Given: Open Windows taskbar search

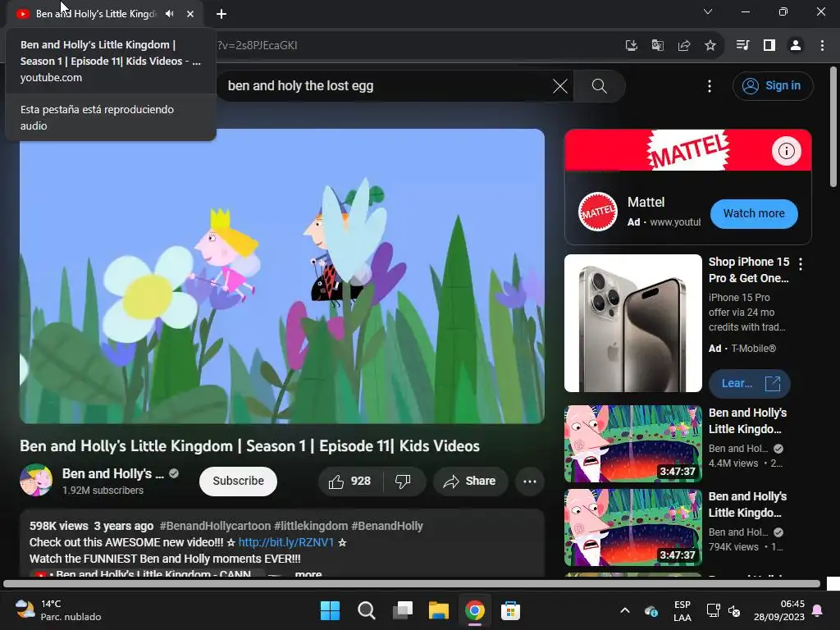Looking at the screenshot, I should pos(367,610).
